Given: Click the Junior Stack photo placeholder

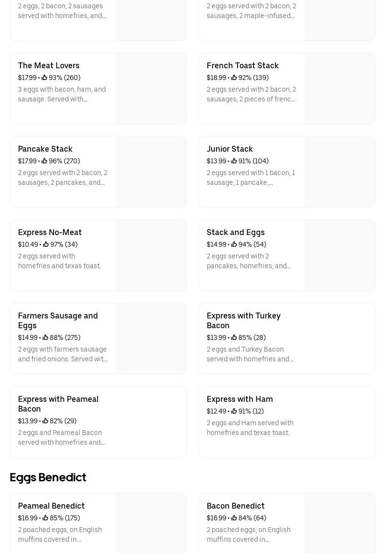Looking at the screenshot, I should tap(339, 172).
